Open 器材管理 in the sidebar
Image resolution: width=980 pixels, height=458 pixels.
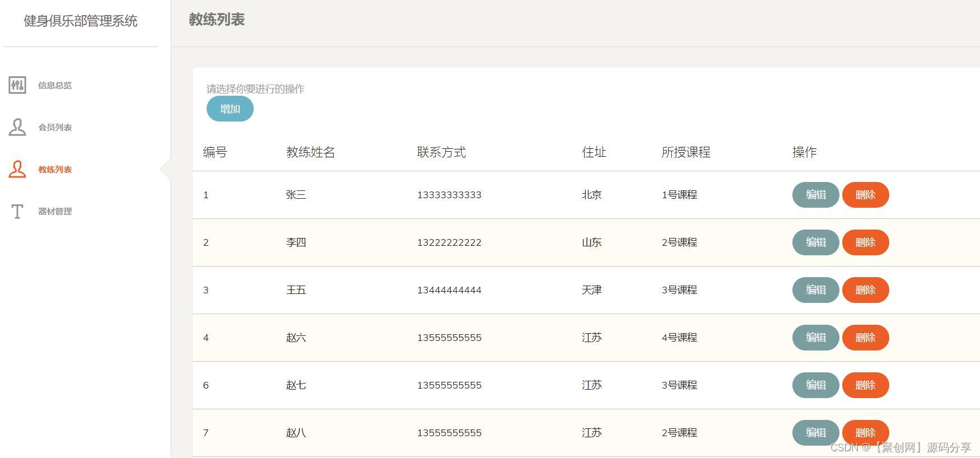pos(55,211)
